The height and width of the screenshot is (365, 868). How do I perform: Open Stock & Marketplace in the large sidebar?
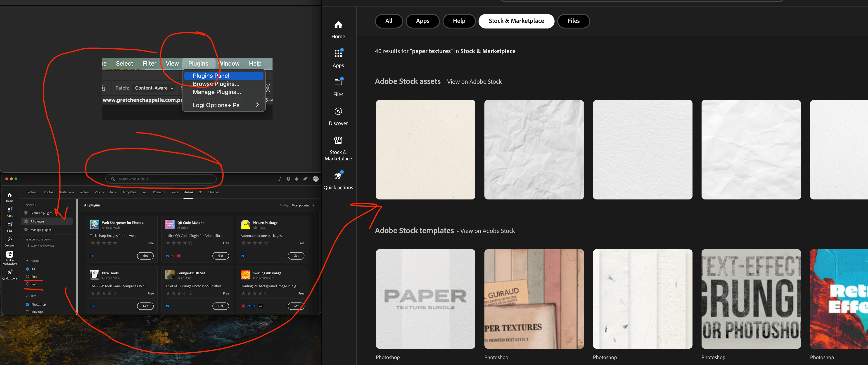click(x=338, y=148)
